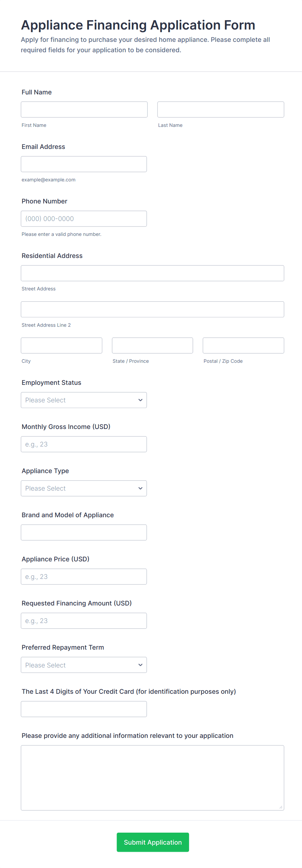
Task: Focus the Appliance Price input
Action: [x=83, y=577]
